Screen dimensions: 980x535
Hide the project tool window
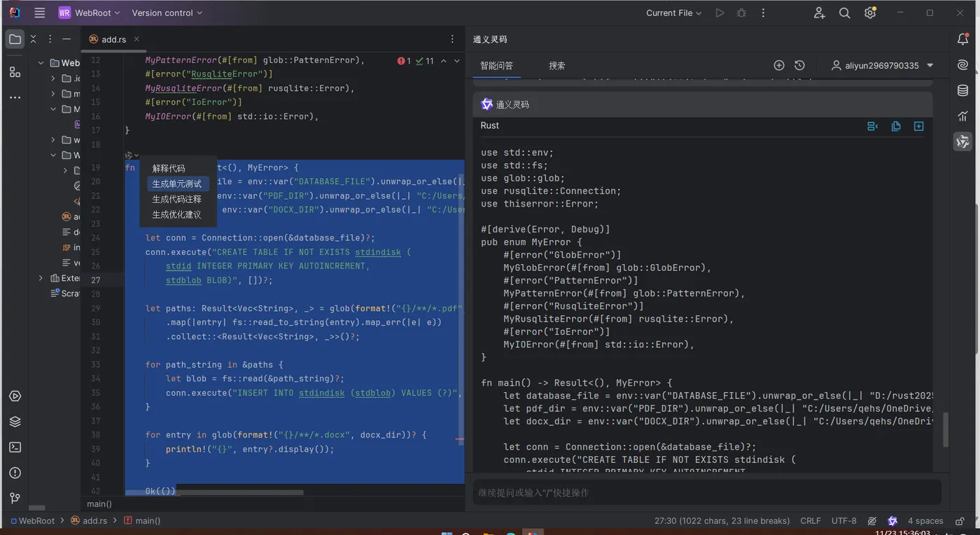point(66,39)
